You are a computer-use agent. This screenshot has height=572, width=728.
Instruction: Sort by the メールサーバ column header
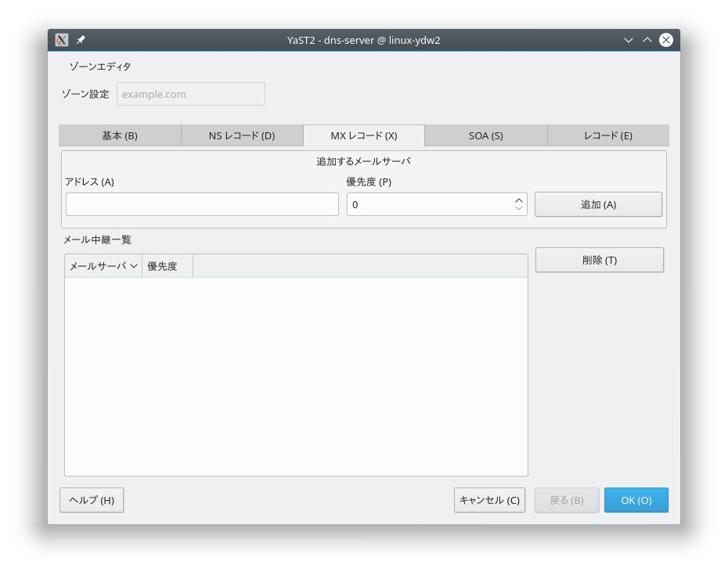[x=103, y=266]
